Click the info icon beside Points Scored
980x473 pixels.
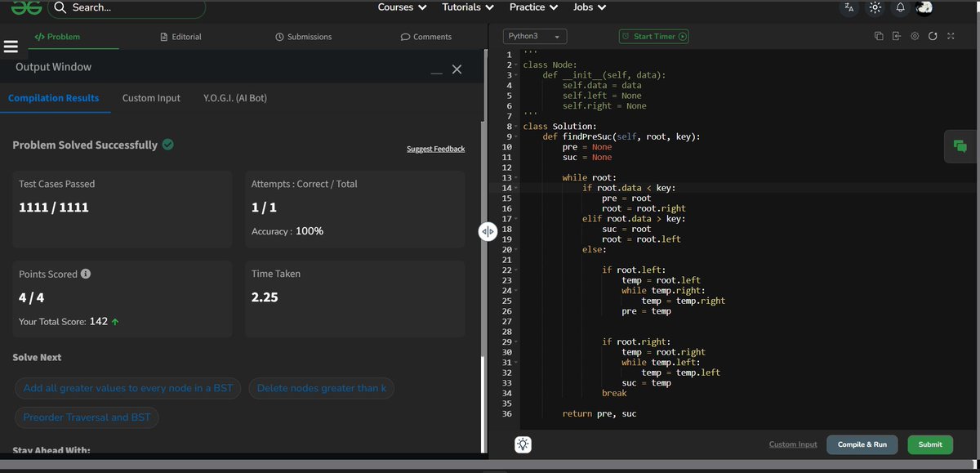coord(86,274)
